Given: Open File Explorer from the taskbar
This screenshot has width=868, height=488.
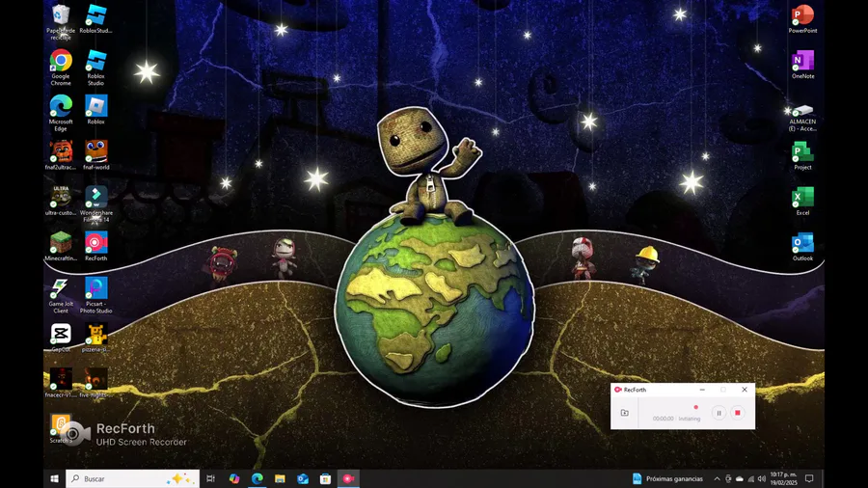Looking at the screenshot, I should coord(280,478).
